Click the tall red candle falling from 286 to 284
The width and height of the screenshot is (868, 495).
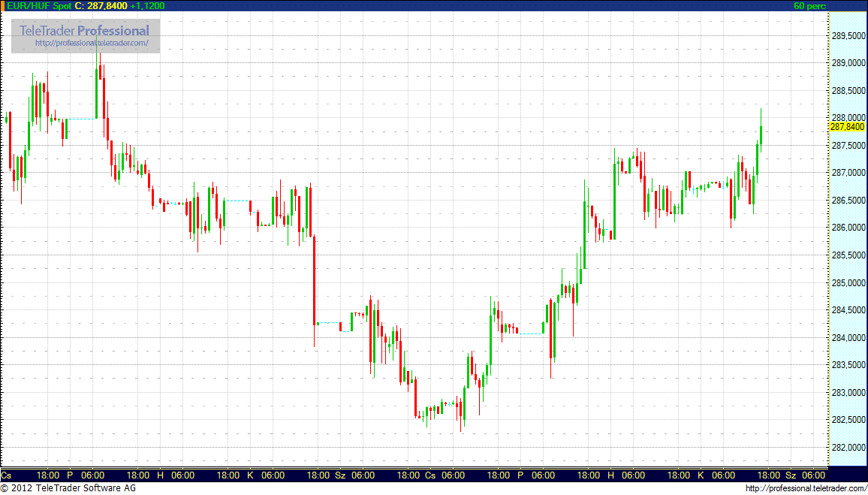click(x=315, y=280)
